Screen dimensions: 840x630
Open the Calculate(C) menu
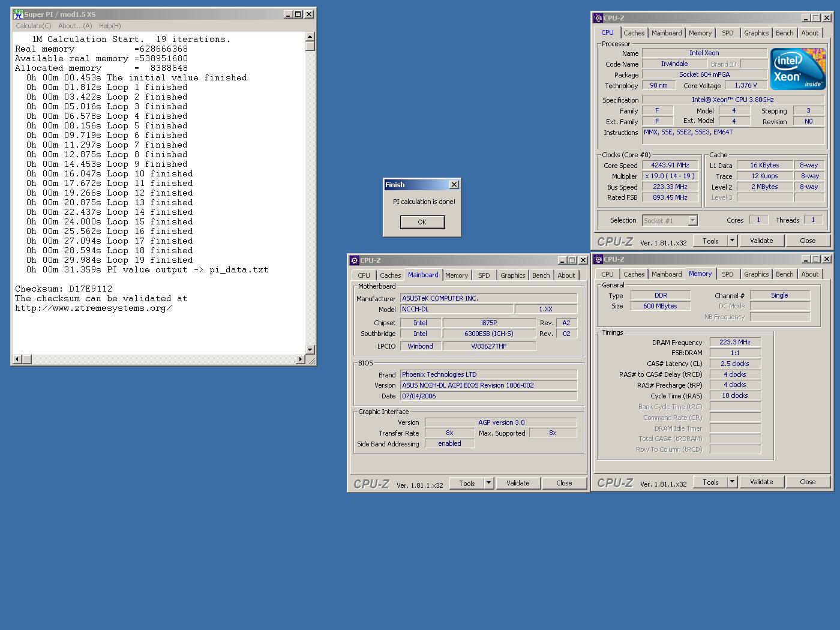click(x=34, y=26)
